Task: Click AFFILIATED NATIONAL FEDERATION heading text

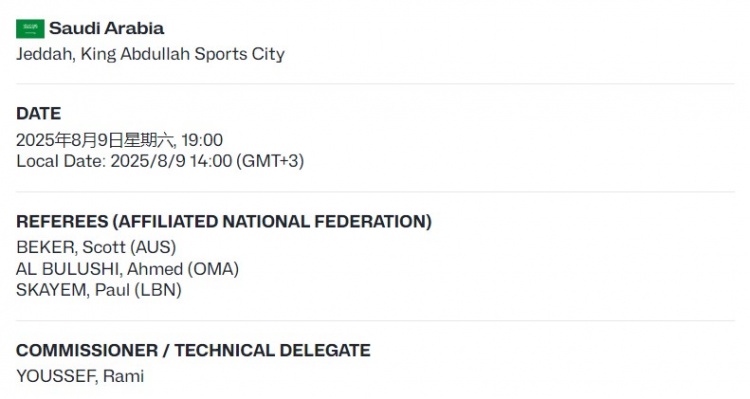Action: [x=272, y=222]
